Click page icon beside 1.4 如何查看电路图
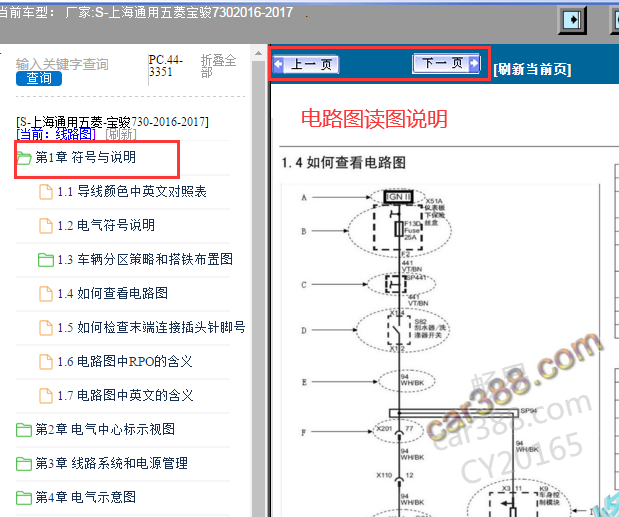This screenshot has width=619, height=517. [x=46, y=294]
